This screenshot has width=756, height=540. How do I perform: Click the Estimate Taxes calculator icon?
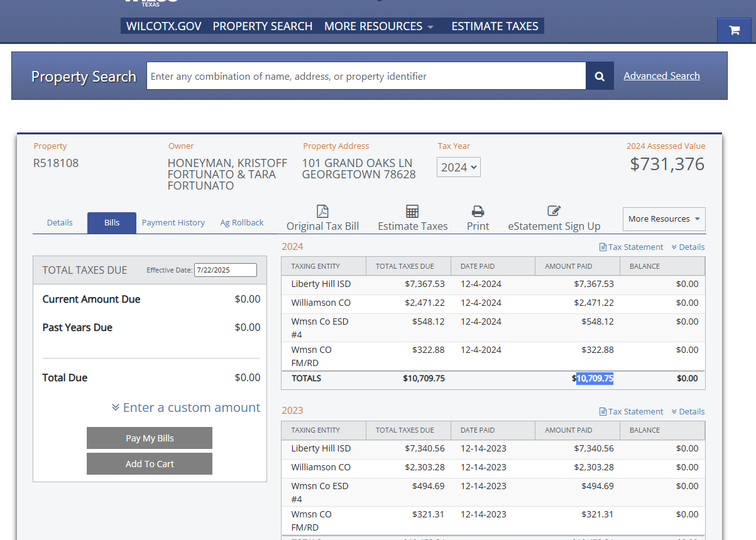(x=412, y=212)
